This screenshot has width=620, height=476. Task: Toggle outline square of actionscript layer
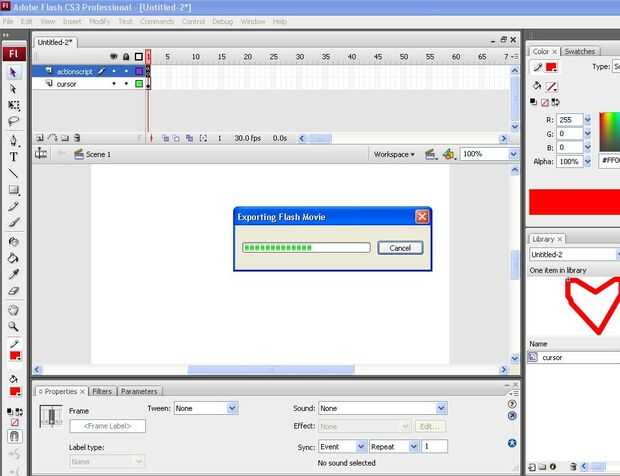coord(139,71)
